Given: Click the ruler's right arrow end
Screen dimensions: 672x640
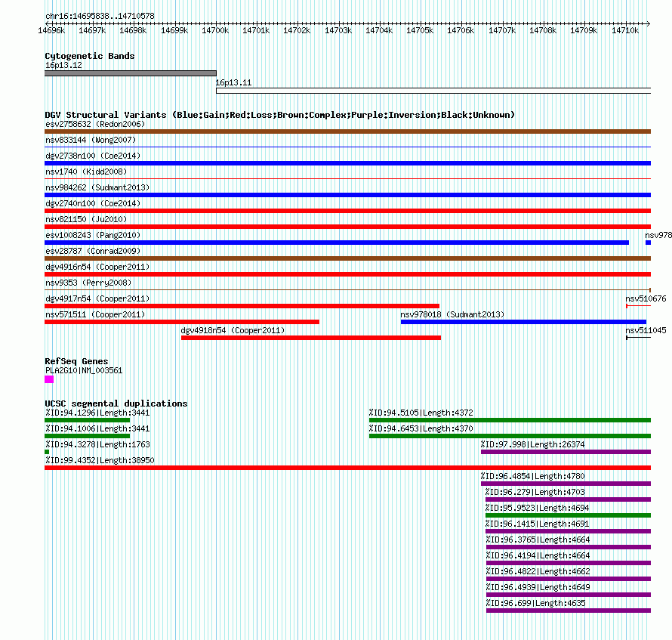Looking at the screenshot, I should [649, 23].
